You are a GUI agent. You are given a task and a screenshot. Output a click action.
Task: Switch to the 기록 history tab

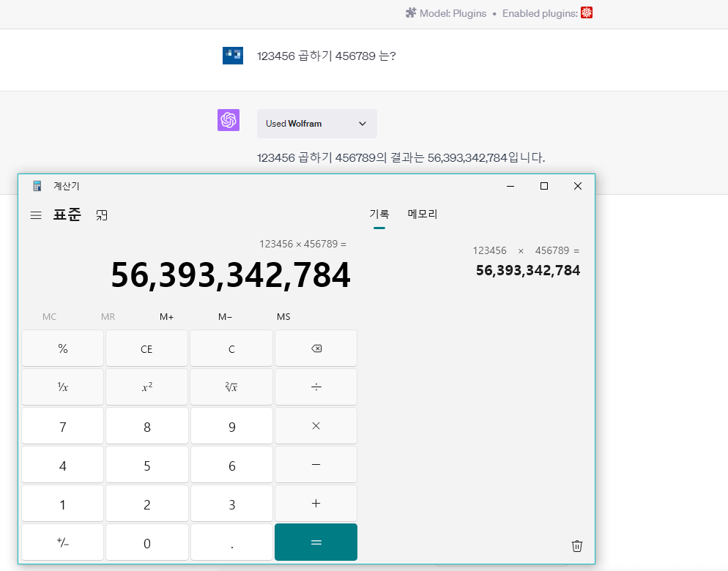pyautogui.click(x=379, y=214)
